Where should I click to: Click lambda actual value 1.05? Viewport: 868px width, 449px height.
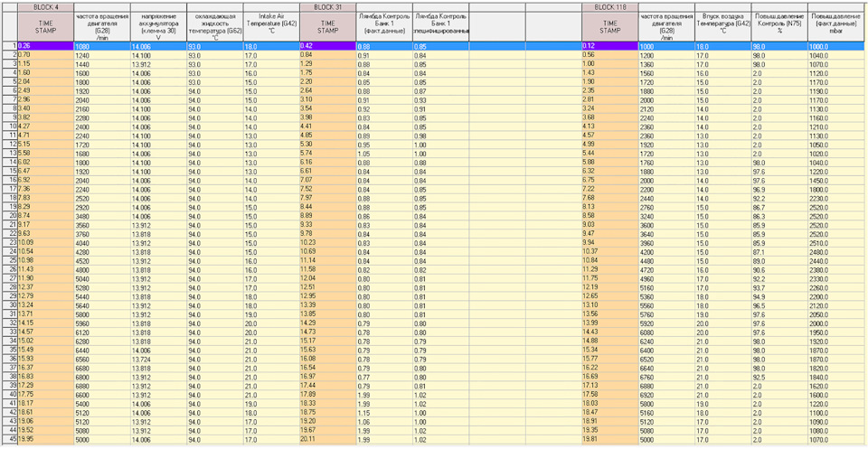point(384,154)
